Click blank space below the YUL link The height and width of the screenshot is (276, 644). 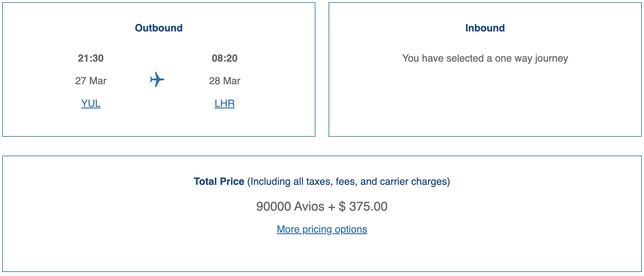click(91, 123)
